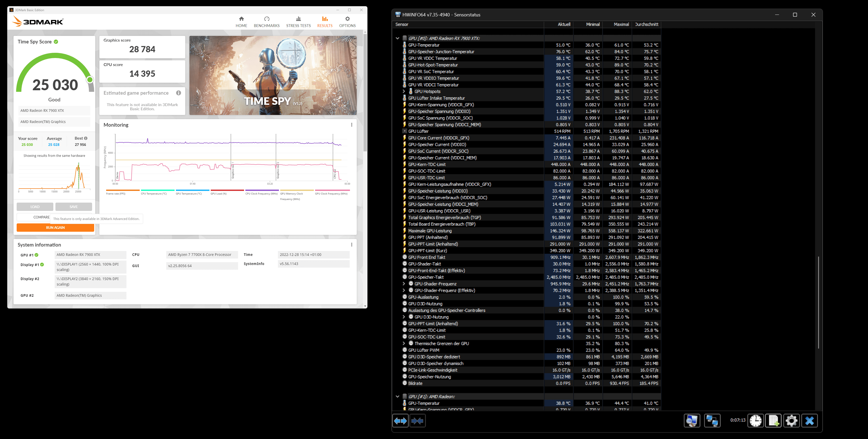This screenshot has height=439, width=868.
Task: Select the GPU-Speicher-Takt row
Action: [527, 277]
